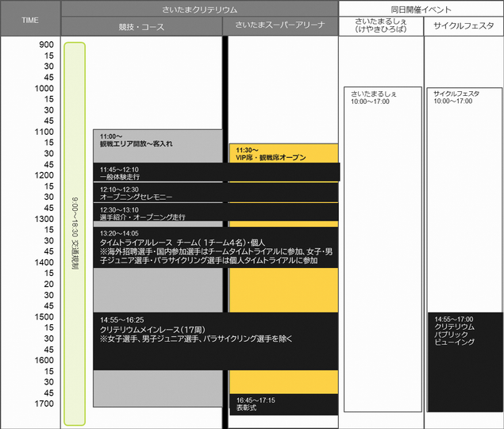The image size is (504, 429).
Task: Select the さいたまクリテリウム header cell
Action: click(x=199, y=9)
